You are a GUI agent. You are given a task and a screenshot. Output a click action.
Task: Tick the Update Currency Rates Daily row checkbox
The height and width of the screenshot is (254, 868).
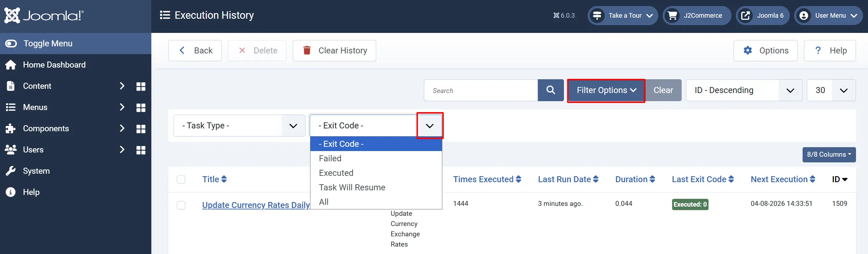pos(181,205)
